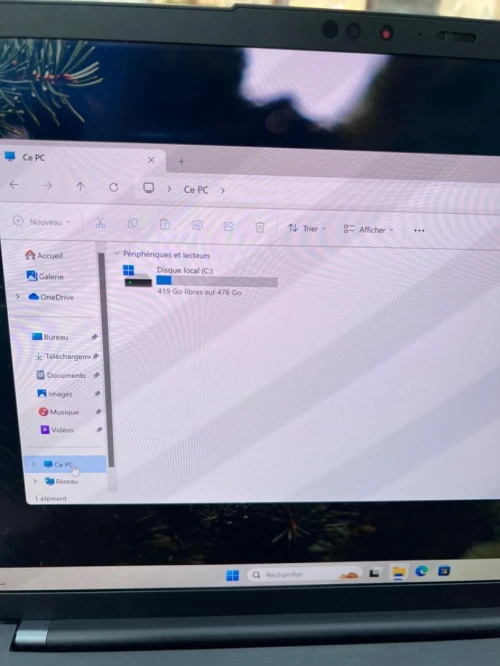Screen dimensions: 500x666
Task: Refresh the Ce PC view
Action: tap(113, 187)
